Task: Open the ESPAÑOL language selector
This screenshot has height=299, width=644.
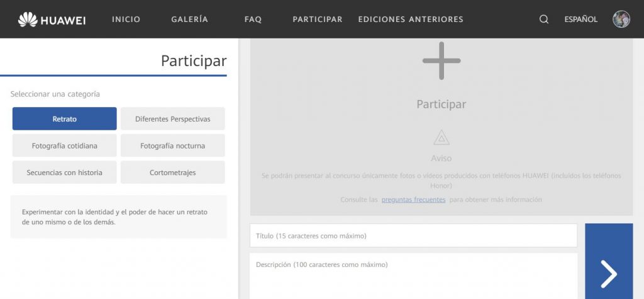Action: pyautogui.click(x=580, y=20)
